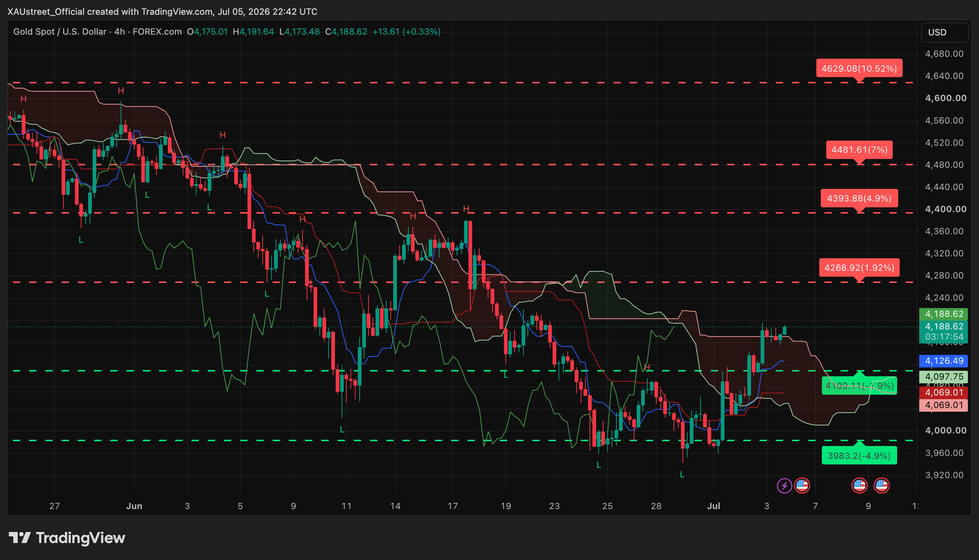Select the 3983.2(-4.9%) support label

tap(859, 456)
